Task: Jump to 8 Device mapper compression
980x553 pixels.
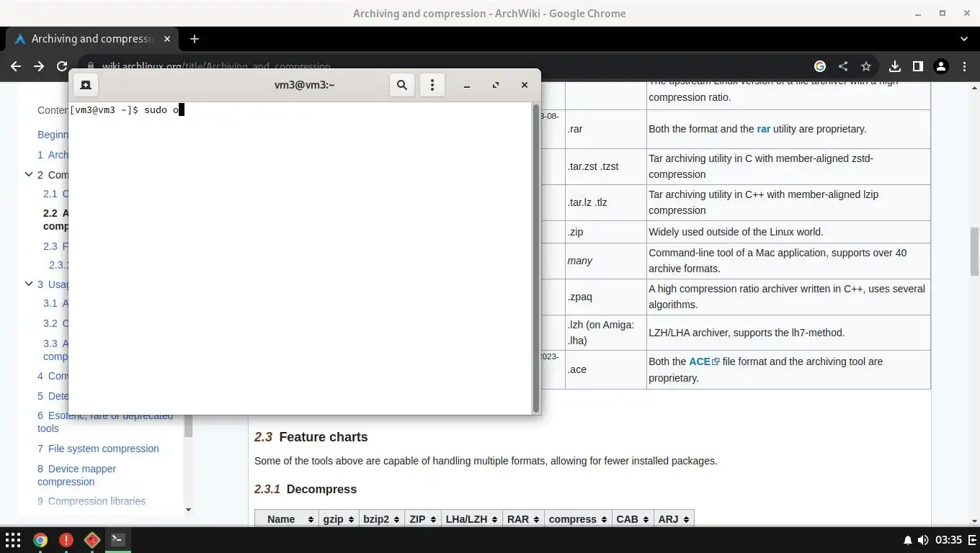Action: tap(76, 475)
